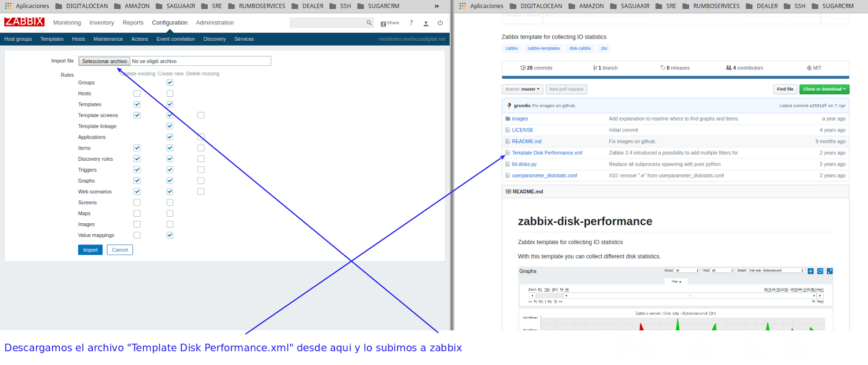This screenshot has height=365, width=868.
Task: Click the Zabbix sign out power icon
Action: click(x=440, y=23)
